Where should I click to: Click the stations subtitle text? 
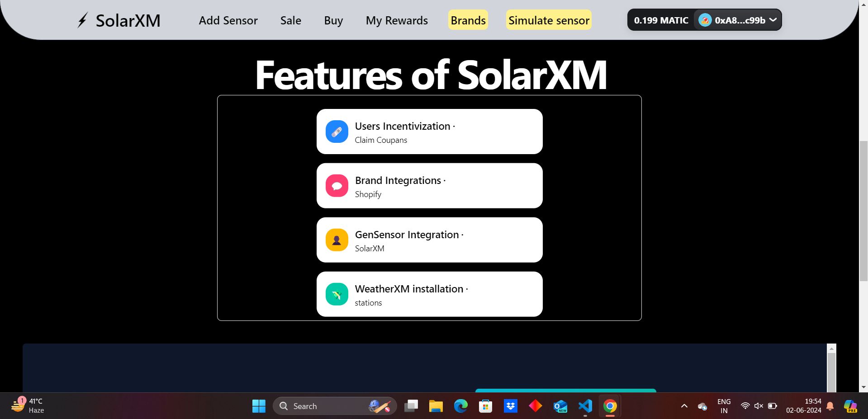[368, 303]
